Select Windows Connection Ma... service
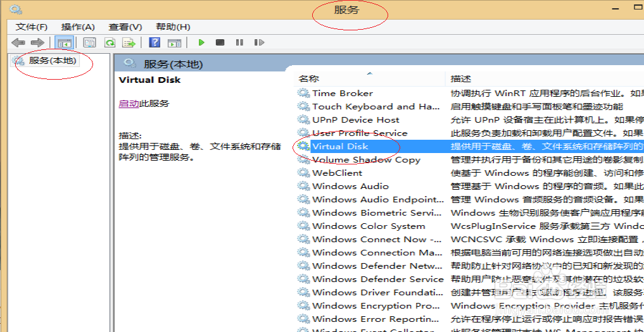Viewport: 644px width, 332px height. tap(377, 252)
